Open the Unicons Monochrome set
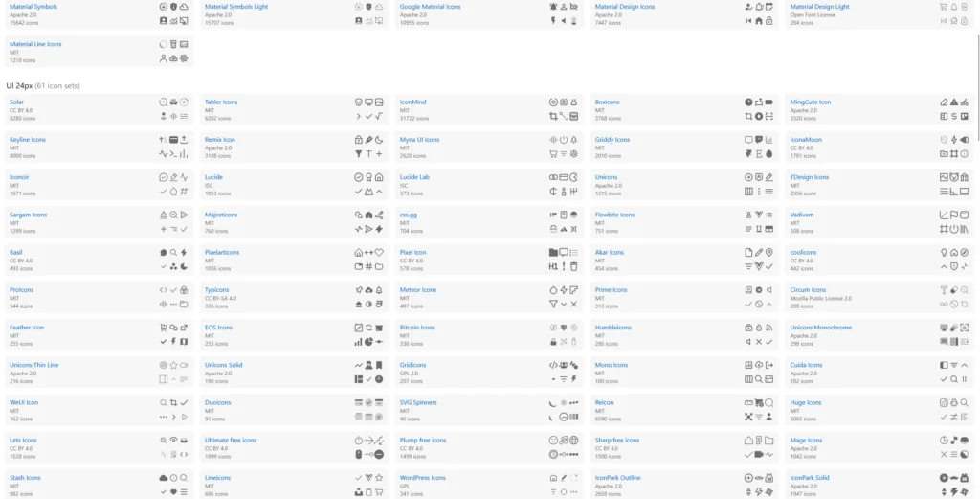 [x=820, y=327]
